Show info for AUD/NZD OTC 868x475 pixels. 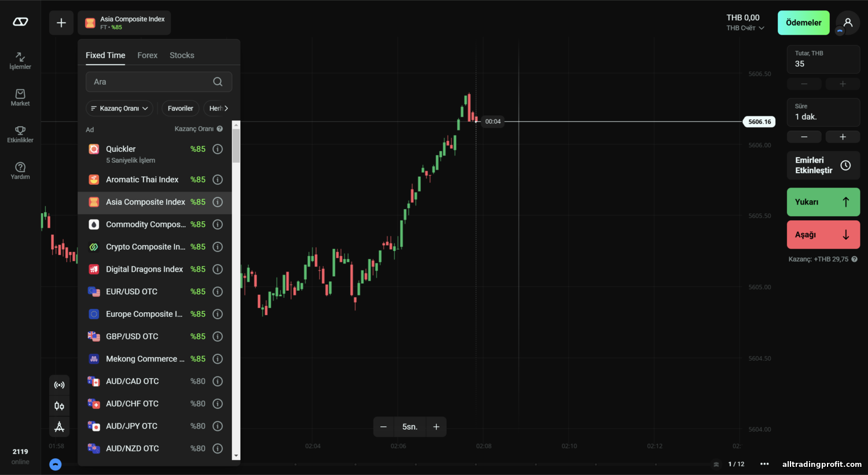(218, 448)
